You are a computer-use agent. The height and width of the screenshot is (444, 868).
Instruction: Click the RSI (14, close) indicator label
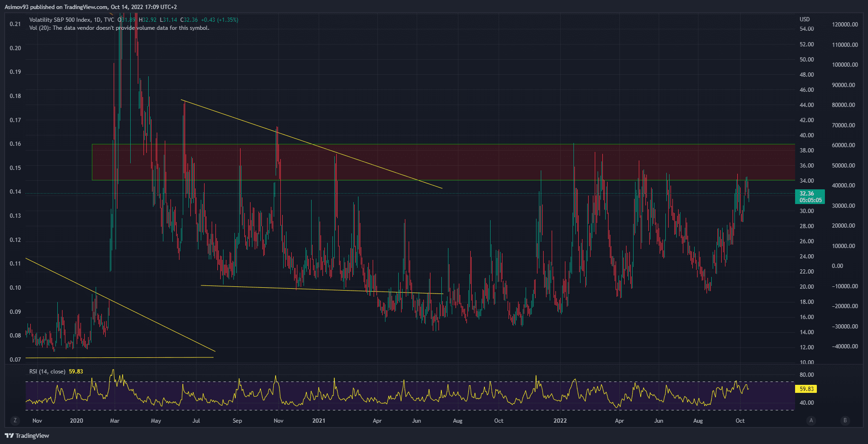click(x=47, y=372)
